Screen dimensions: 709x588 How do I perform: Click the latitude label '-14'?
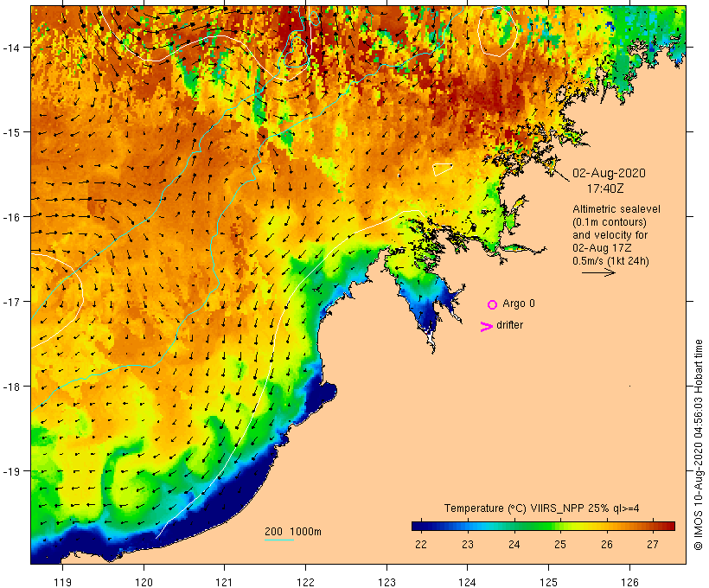coord(10,48)
